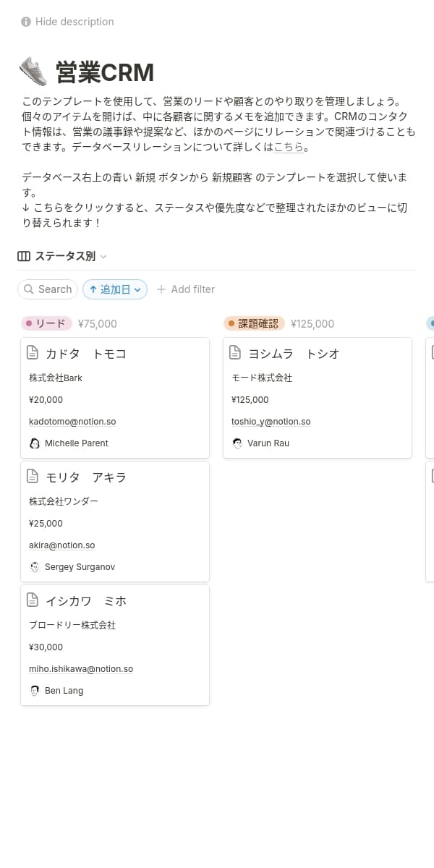Image resolution: width=434 pixels, height=868 pixels.
Task: Click the page icon on カドタ トモコ card
Action: tap(33, 353)
